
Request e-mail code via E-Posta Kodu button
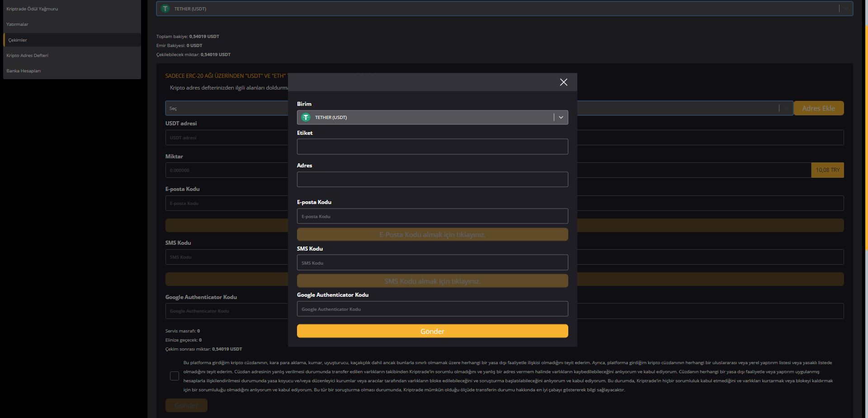point(432,234)
